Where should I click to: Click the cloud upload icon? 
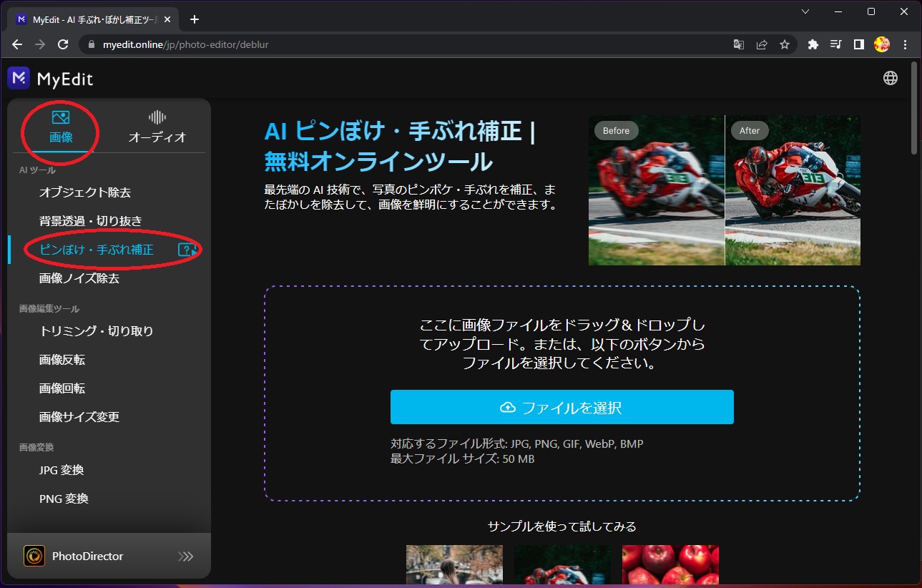coord(507,407)
